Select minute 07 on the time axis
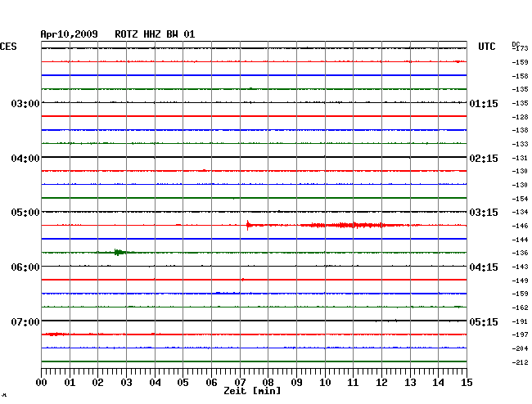 tap(240, 382)
